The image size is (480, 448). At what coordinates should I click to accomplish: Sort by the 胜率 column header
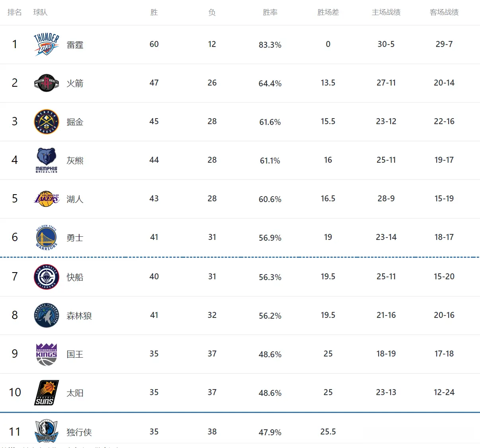coord(270,12)
